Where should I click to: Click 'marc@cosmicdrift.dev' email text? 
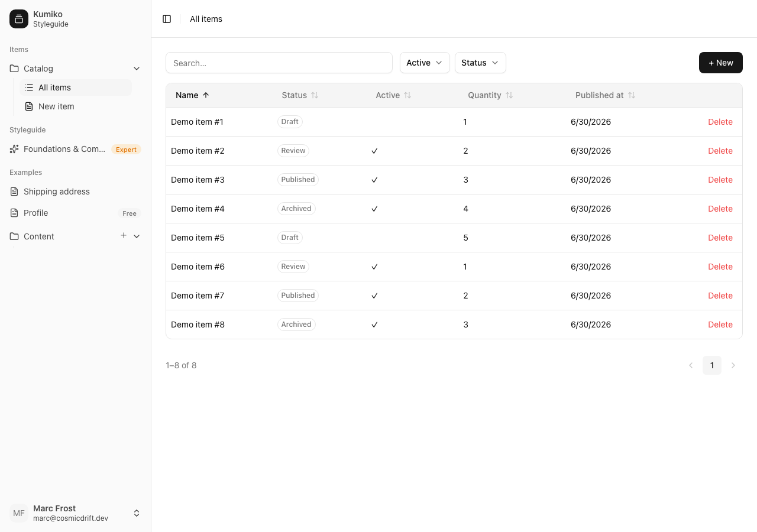(x=70, y=518)
